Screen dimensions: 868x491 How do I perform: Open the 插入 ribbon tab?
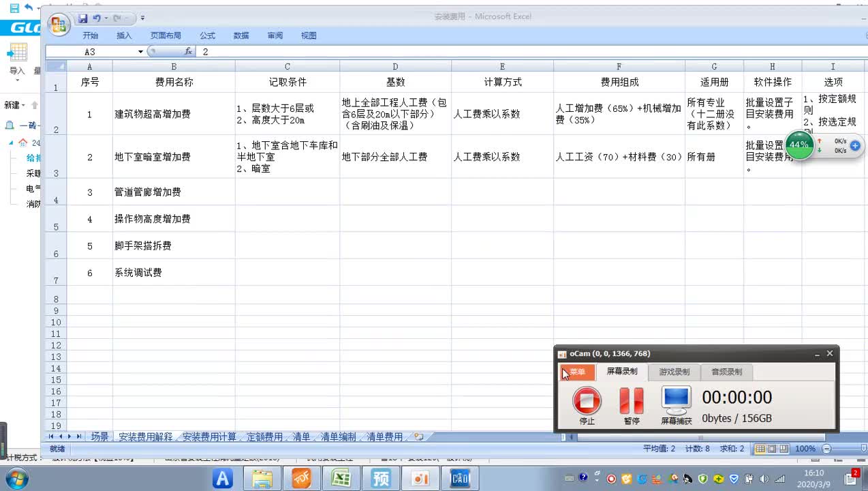(124, 35)
